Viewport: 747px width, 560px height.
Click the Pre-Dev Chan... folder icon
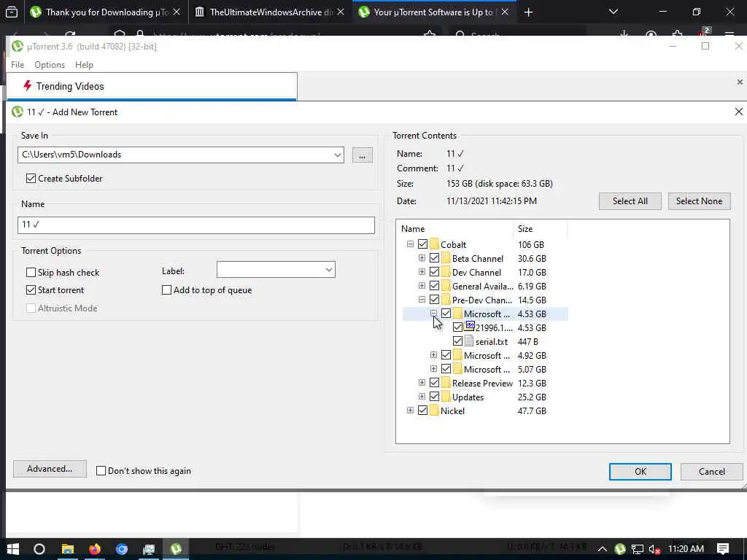click(446, 300)
